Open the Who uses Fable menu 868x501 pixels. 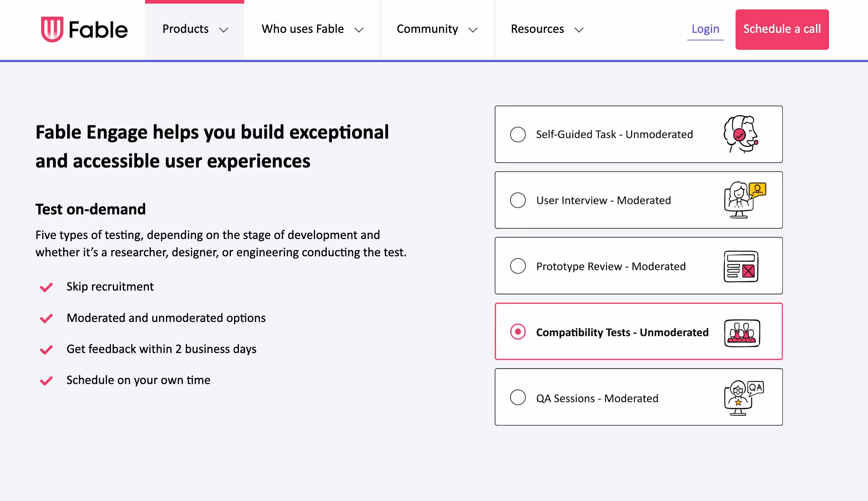pyautogui.click(x=312, y=29)
